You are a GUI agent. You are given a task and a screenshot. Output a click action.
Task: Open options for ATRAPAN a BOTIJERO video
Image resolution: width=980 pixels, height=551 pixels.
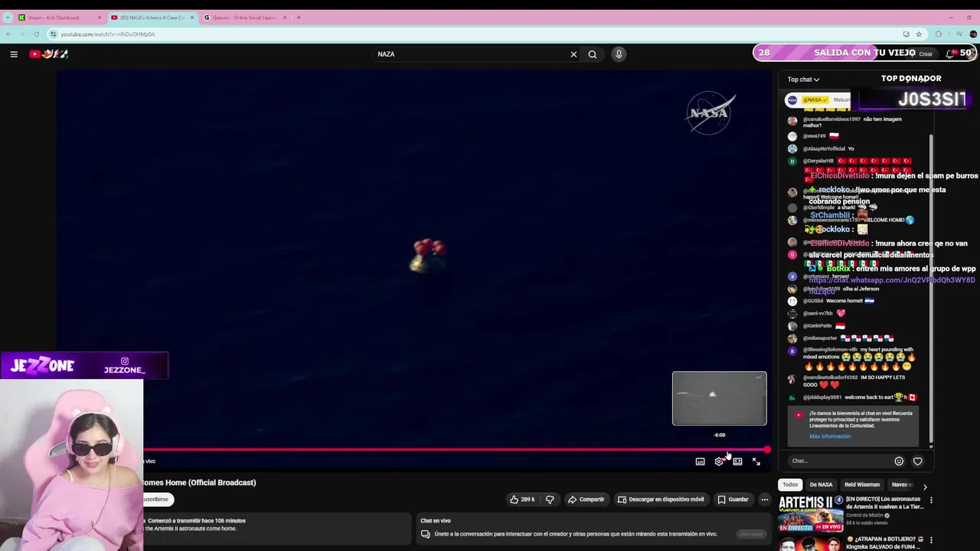pos(931,540)
